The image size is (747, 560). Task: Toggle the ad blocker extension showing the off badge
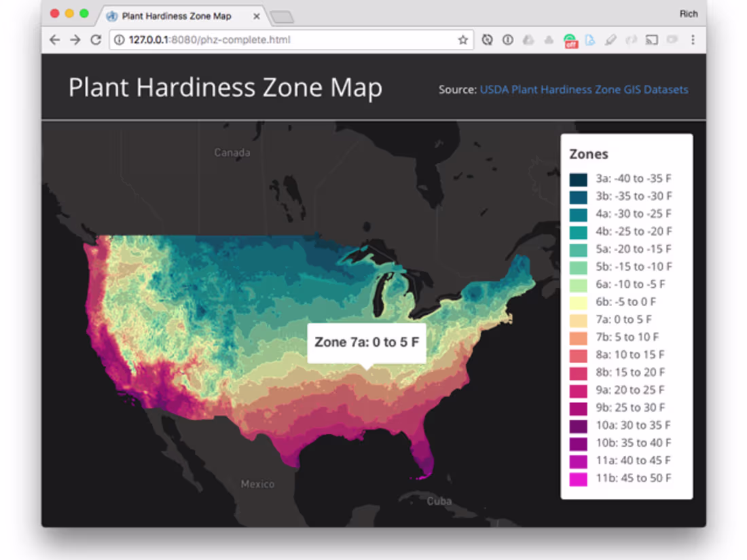(x=569, y=39)
